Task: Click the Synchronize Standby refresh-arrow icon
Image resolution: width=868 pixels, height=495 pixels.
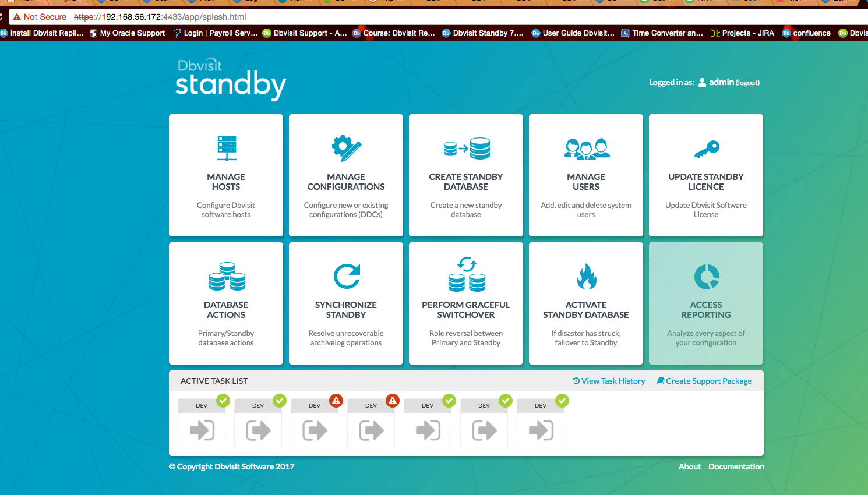Action: (x=347, y=277)
